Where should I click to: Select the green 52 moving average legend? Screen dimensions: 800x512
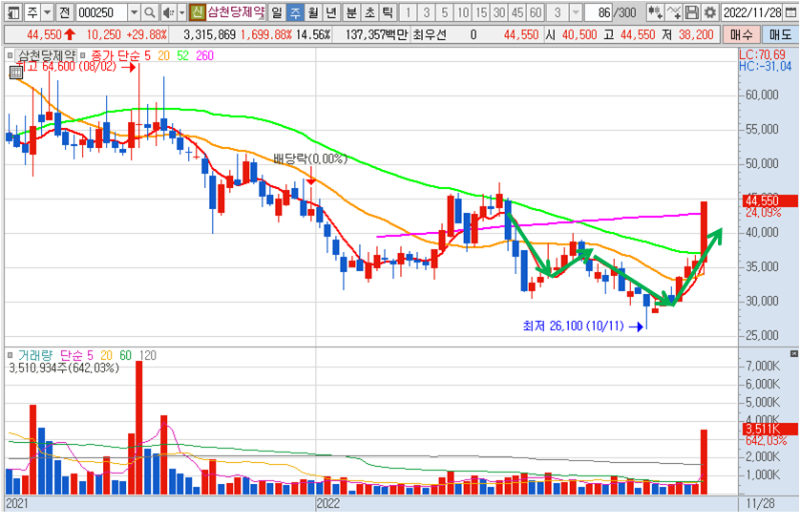point(183,56)
